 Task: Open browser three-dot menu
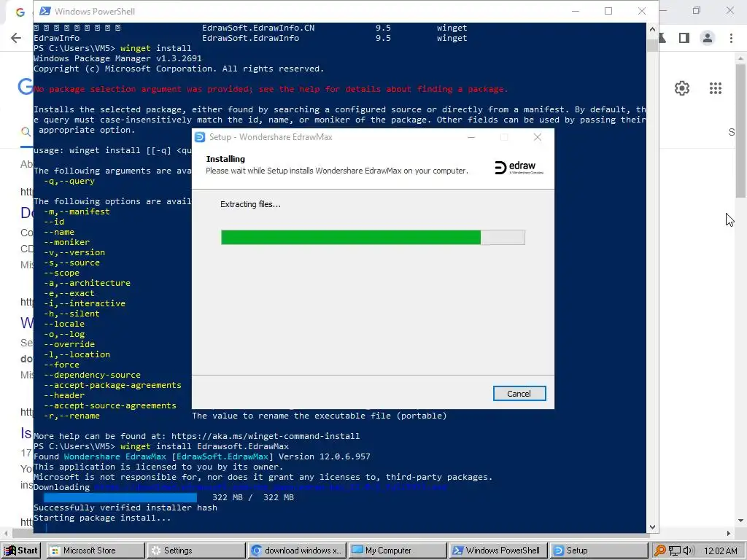click(x=731, y=38)
